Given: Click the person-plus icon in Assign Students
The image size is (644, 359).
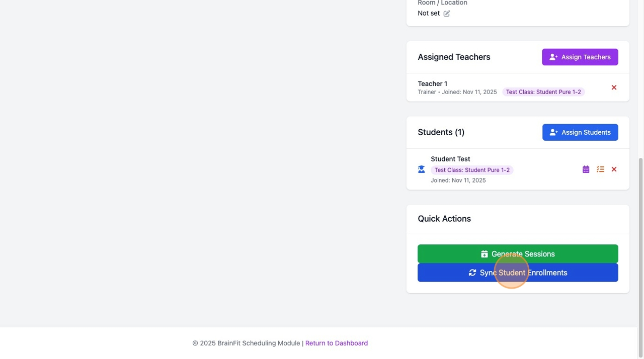Looking at the screenshot, I should [x=554, y=132].
